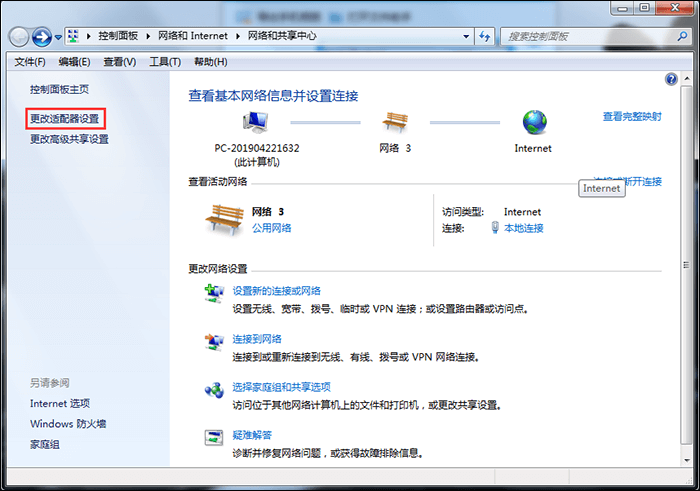The image size is (700, 491).
Task: Open 本地连接 connection link
Action: (524, 228)
